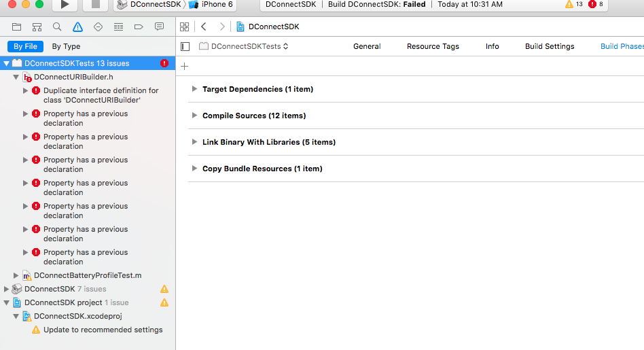Select the Issue navigator warning icon
The image size is (644, 350).
pyautogui.click(x=77, y=27)
